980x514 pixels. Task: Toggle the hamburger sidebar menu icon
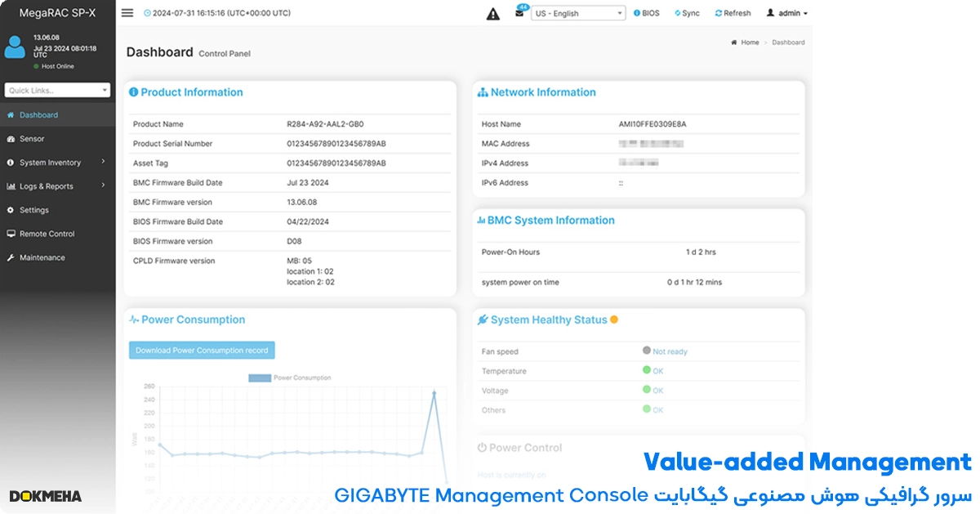pyautogui.click(x=127, y=13)
